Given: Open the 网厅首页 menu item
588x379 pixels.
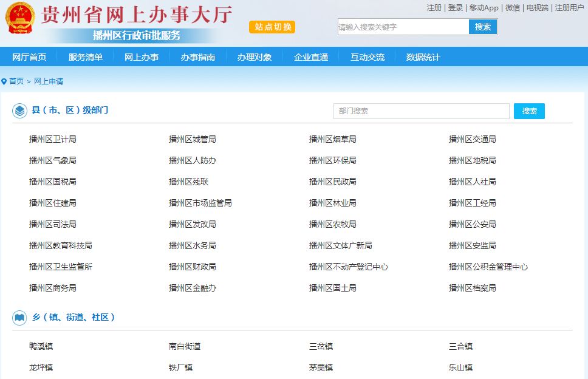Looking at the screenshot, I should pos(29,57).
